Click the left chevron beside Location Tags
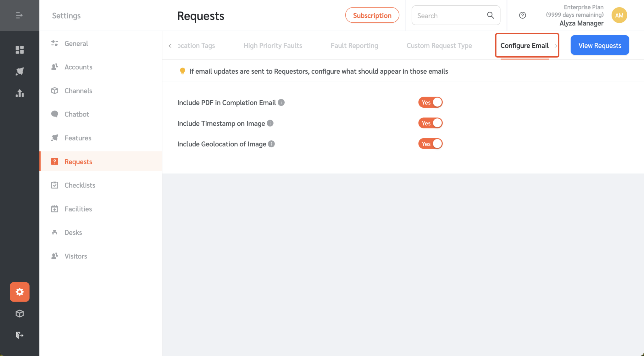The image size is (644, 356). pyautogui.click(x=170, y=45)
